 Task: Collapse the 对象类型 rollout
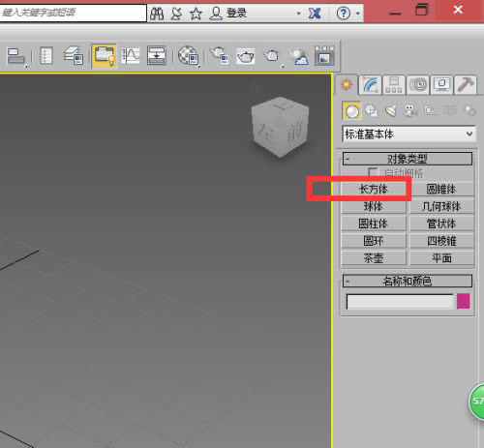(408, 159)
